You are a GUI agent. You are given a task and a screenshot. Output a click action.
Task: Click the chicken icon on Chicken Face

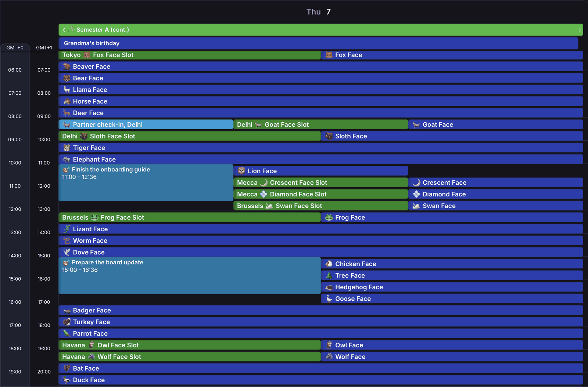coord(329,264)
